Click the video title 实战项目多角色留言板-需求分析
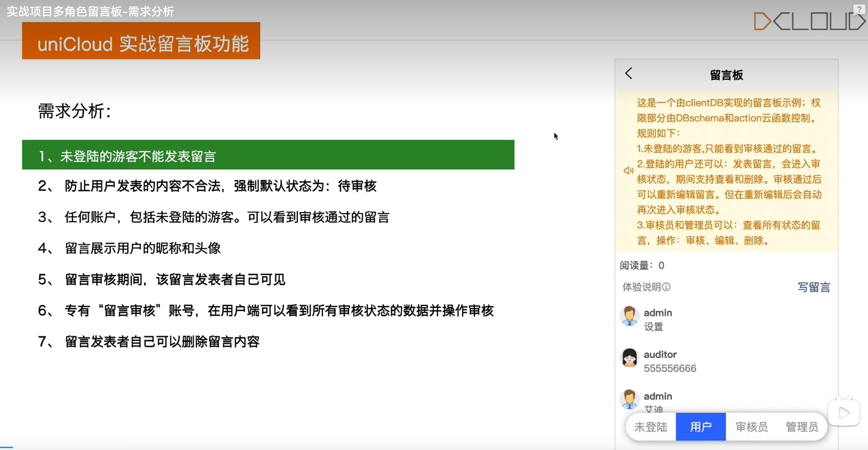 pos(90,11)
